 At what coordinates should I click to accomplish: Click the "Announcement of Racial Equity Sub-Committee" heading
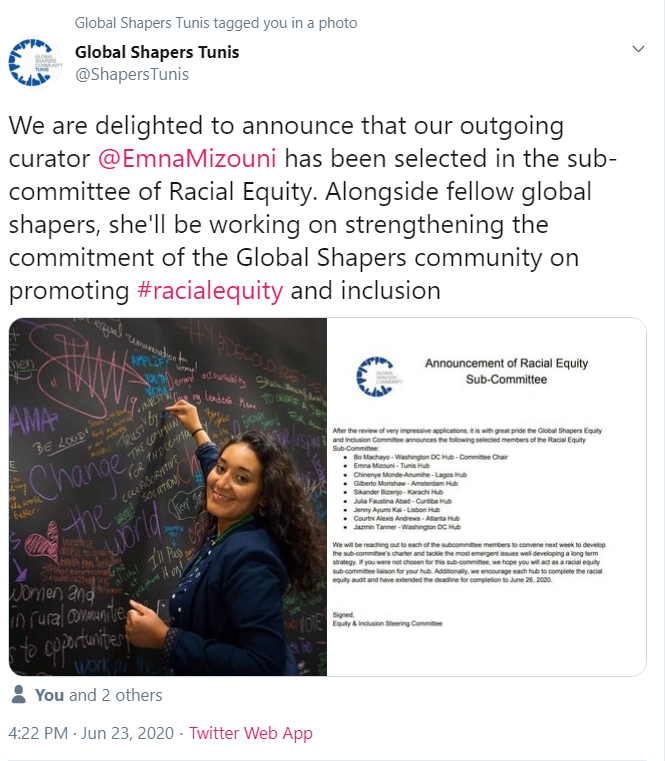pyautogui.click(x=506, y=372)
